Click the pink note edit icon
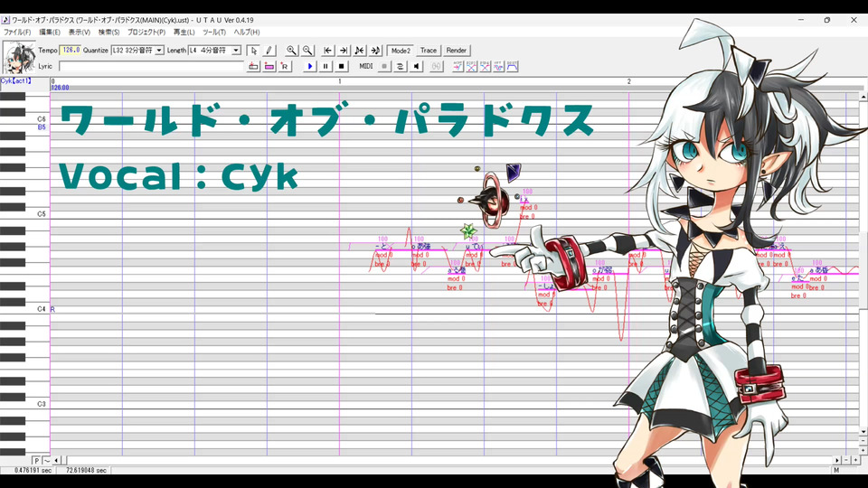The height and width of the screenshot is (488, 868). point(269,66)
